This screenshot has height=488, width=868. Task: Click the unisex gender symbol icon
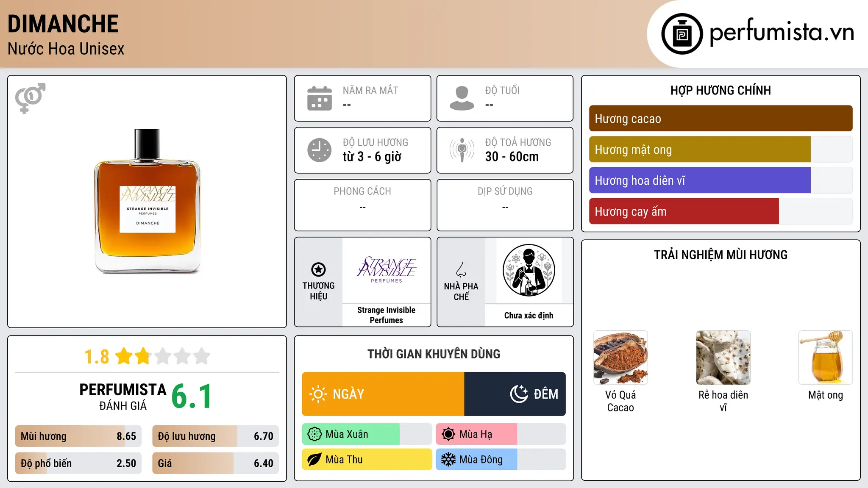tap(30, 98)
